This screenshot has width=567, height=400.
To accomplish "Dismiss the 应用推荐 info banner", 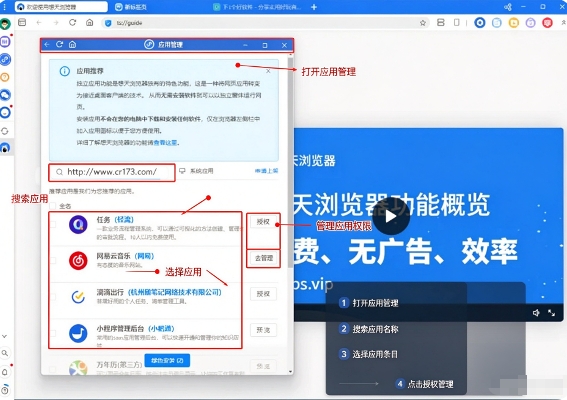I will pos(268,71).
